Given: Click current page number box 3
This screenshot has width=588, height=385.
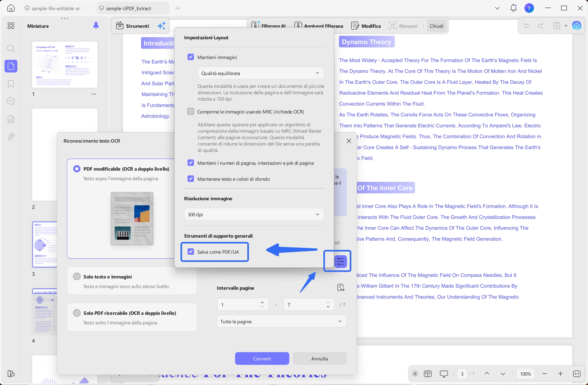Looking at the screenshot, I should coord(462,374).
